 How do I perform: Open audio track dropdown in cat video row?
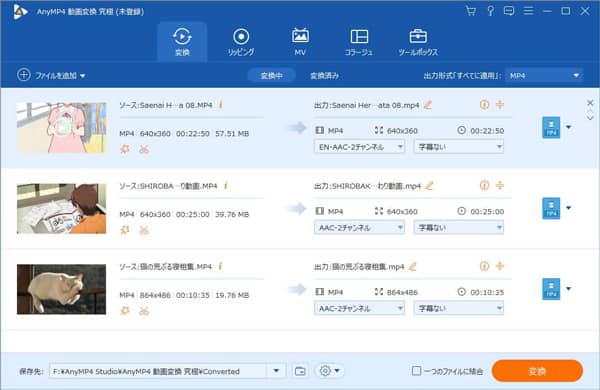tap(359, 308)
